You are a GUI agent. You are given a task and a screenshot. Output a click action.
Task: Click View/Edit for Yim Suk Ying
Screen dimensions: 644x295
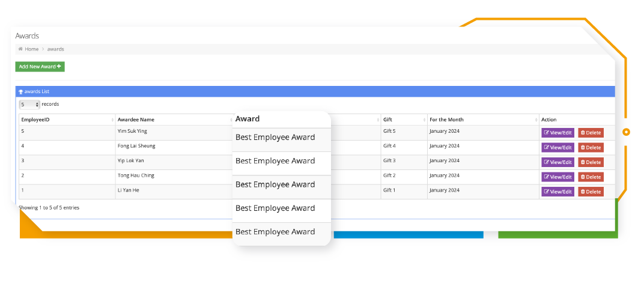(x=557, y=133)
